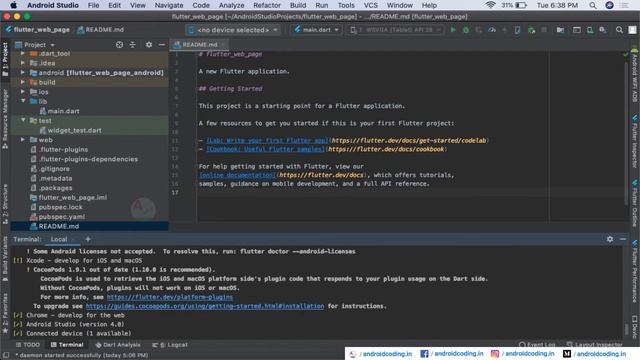This screenshot has width=640, height=360.
Task: Switch to the README.md editor tab
Action: [x=200, y=44]
